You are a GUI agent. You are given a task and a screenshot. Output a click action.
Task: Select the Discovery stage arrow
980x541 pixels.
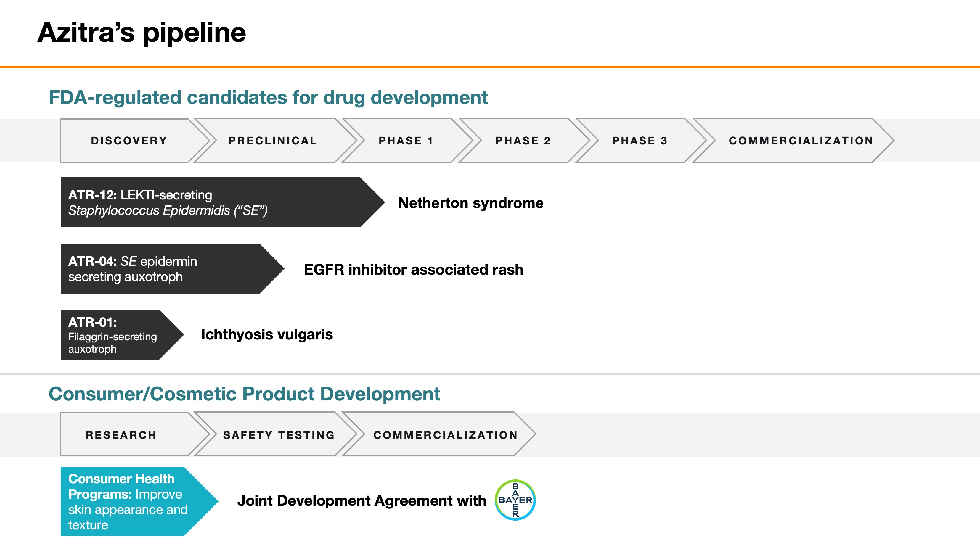(x=129, y=141)
